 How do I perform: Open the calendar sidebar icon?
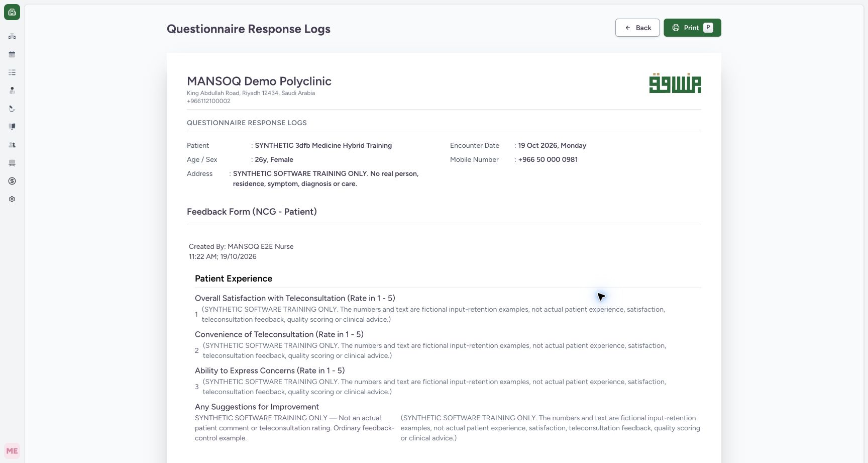tap(12, 54)
